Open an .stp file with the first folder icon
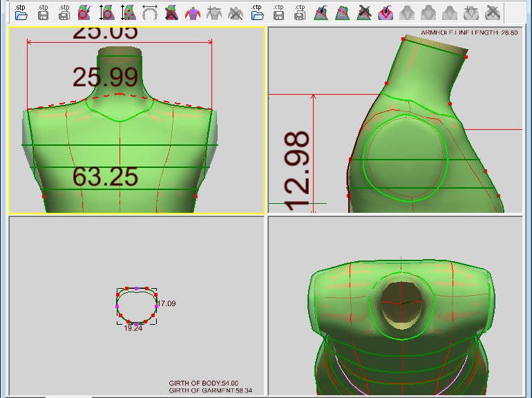The image size is (532, 398). coord(21,12)
